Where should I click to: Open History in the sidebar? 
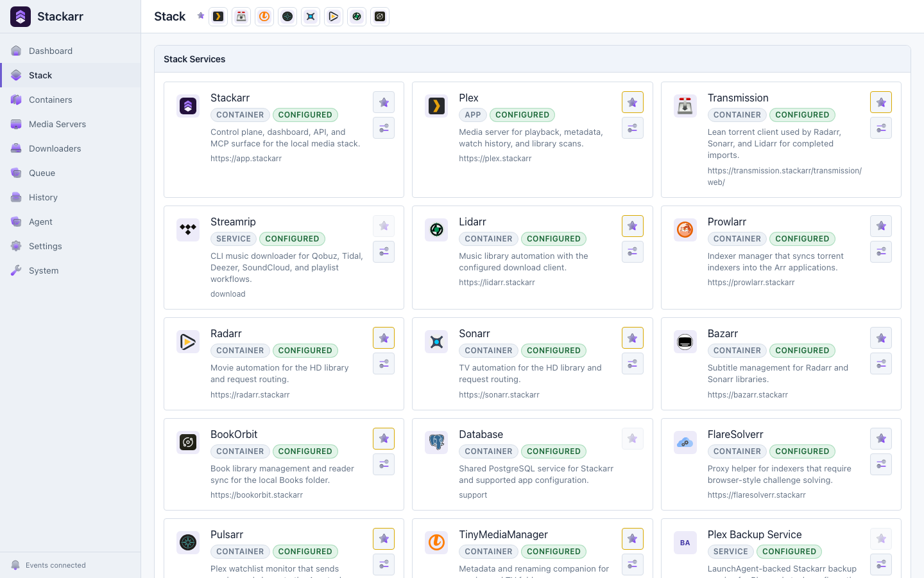point(71,197)
